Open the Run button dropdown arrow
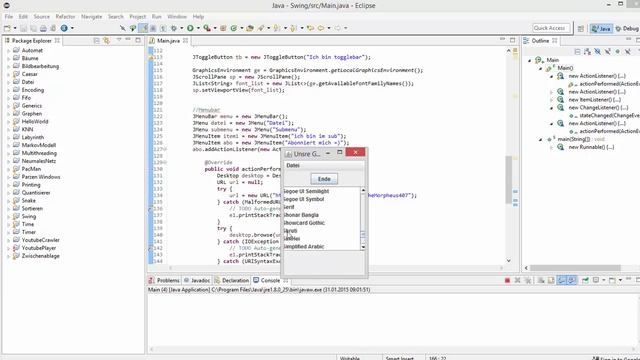640x360 pixels. click(x=198, y=28)
